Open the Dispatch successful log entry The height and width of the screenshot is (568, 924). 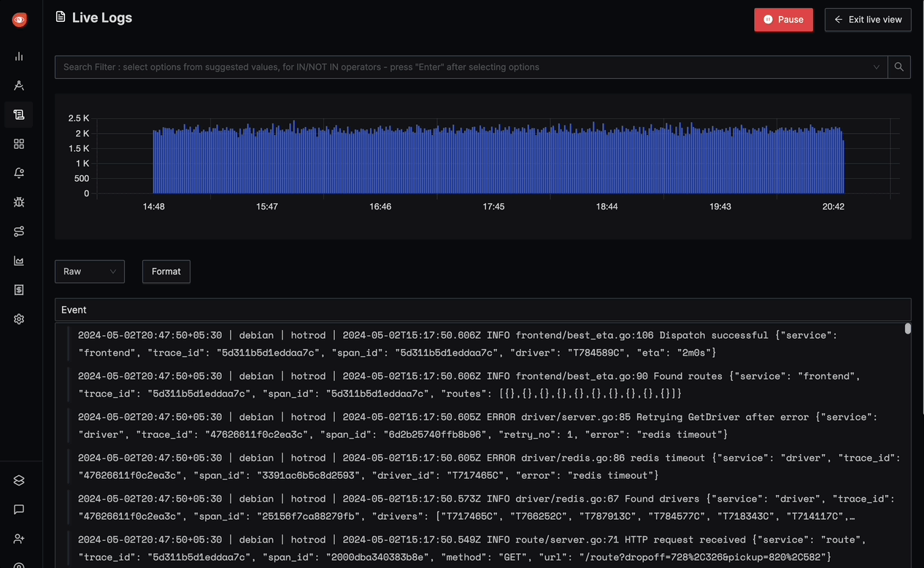(482, 344)
